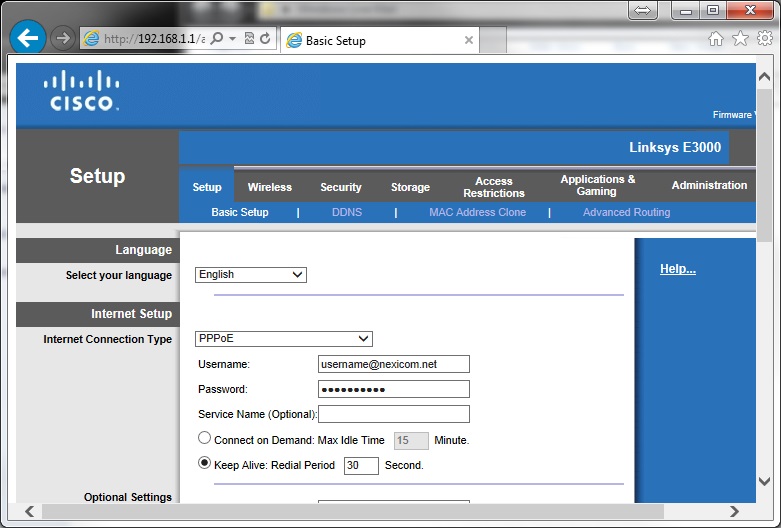Open Advanced Routing page

[x=626, y=212]
